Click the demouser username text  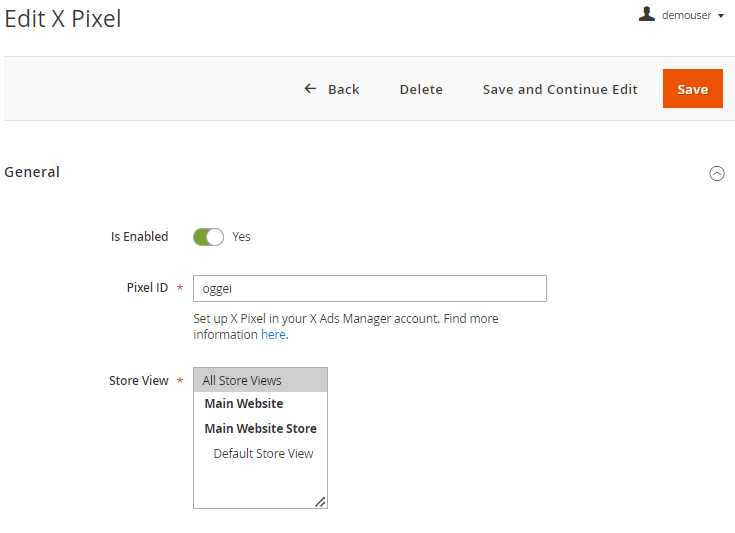(686, 15)
